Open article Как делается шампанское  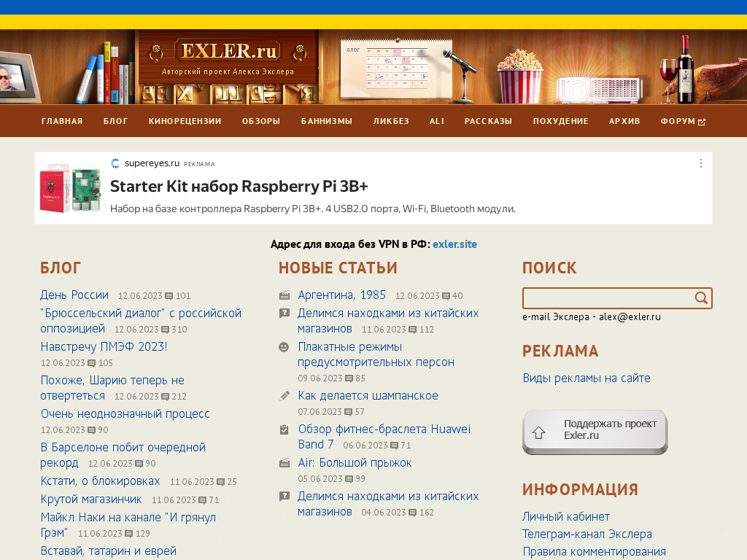point(368,396)
